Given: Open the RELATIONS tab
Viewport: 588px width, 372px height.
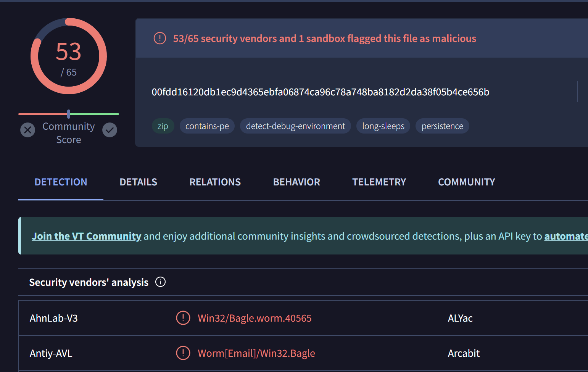Looking at the screenshot, I should click(x=215, y=182).
